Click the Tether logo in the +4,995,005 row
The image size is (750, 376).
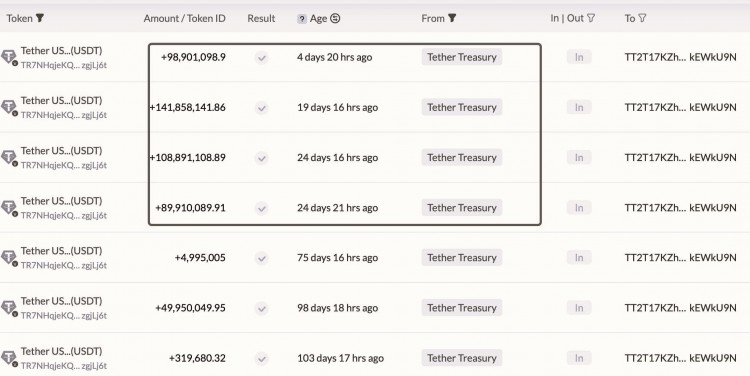9,258
